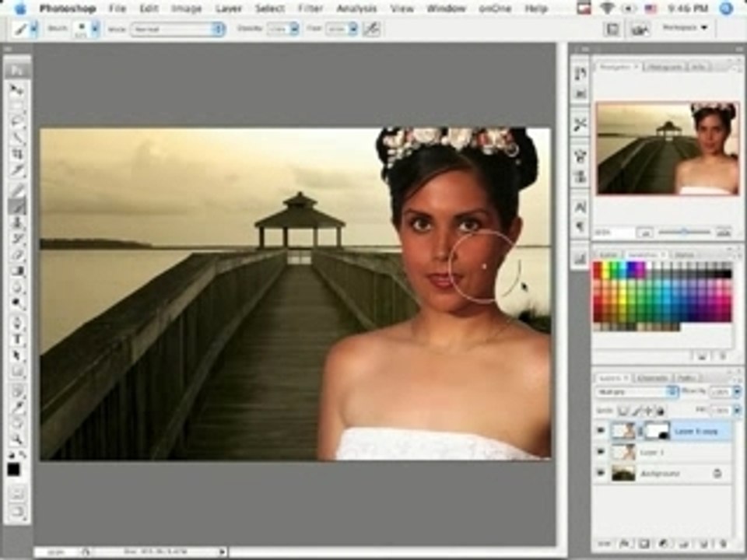747x560 pixels.
Task: Select the Crop tool
Action: (17, 153)
